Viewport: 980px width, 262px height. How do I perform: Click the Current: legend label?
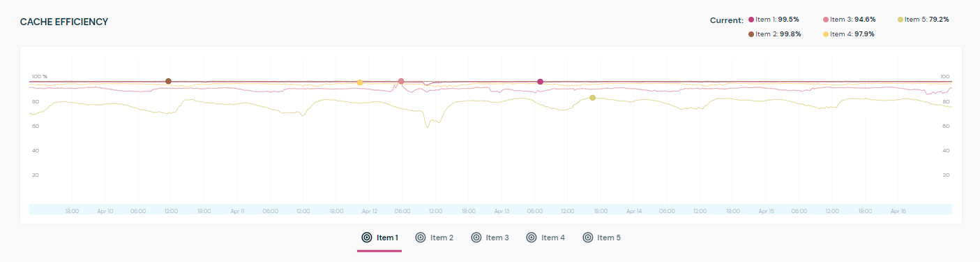727,20
